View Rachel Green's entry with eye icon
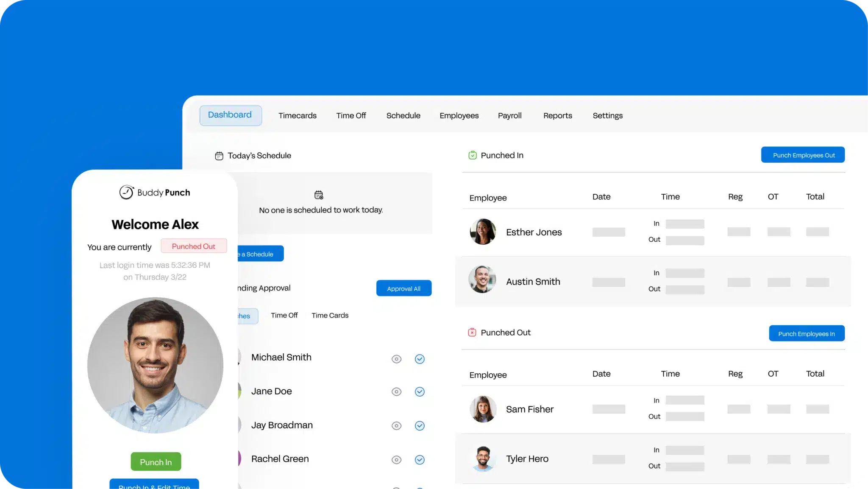Viewport: 868px width, 489px height. (396, 460)
